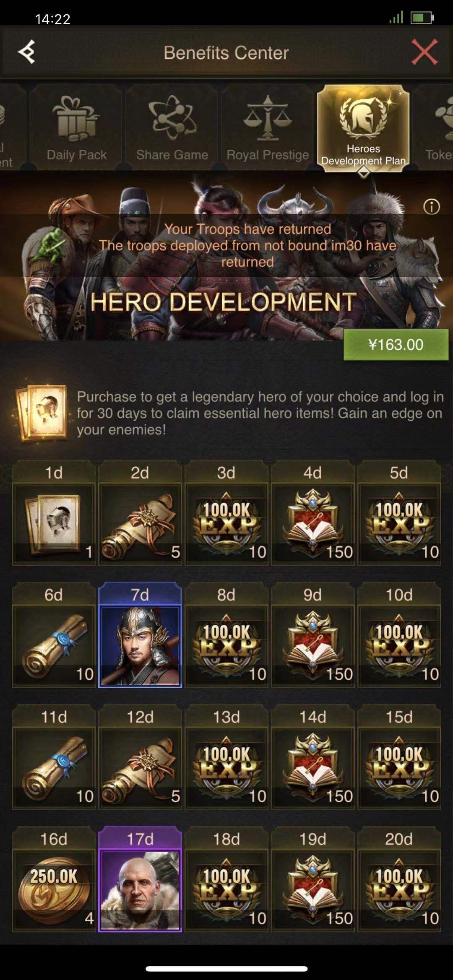Tap the day 2 red ribbon scroll
This screenshot has height=980, width=453.
[140, 523]
